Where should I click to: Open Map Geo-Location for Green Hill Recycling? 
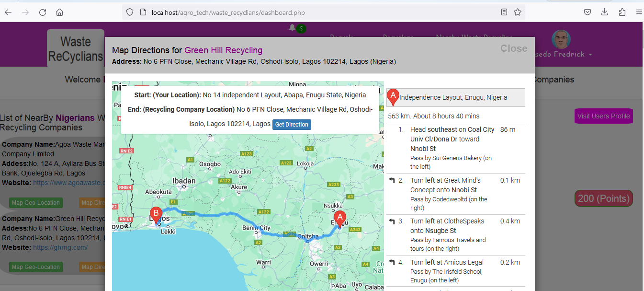coord(36,267)
